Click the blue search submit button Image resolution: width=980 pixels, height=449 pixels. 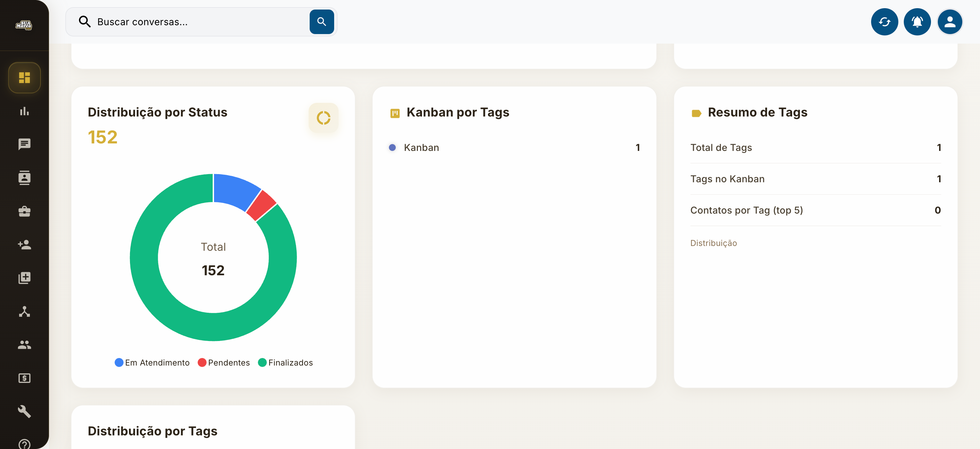(x=322, y=22)
